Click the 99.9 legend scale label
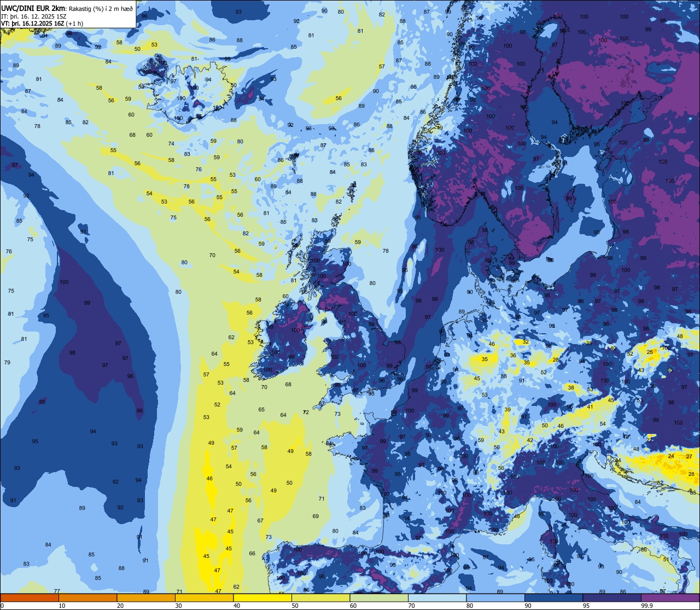 [647, 606]
